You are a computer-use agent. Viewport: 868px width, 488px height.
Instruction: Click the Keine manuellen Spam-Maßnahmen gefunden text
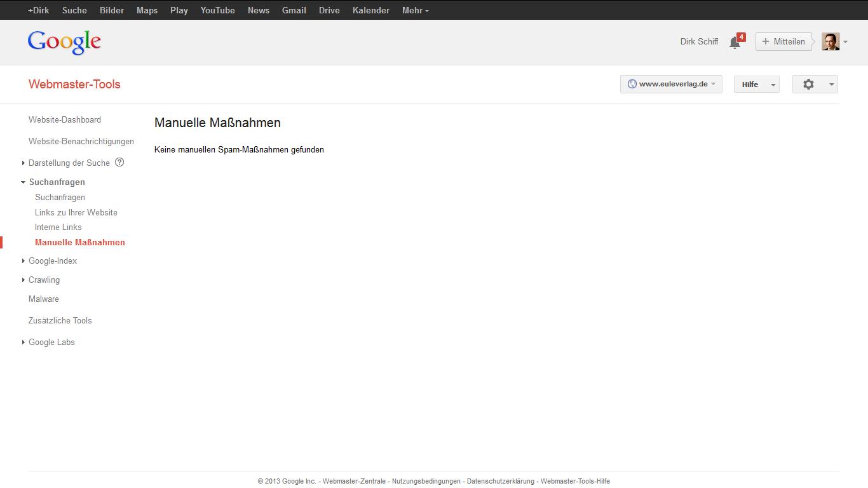239,149
